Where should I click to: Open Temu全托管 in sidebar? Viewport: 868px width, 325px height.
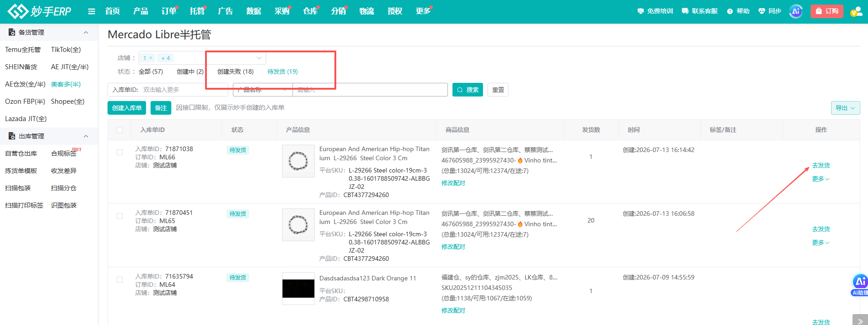(x=23, y=50)
